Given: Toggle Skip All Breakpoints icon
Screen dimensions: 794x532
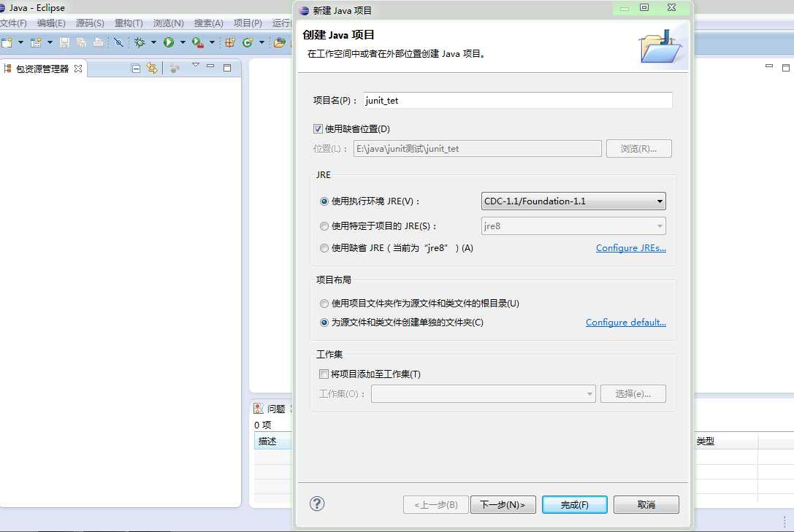Looking at the screenshot, I should pos(118,42).
